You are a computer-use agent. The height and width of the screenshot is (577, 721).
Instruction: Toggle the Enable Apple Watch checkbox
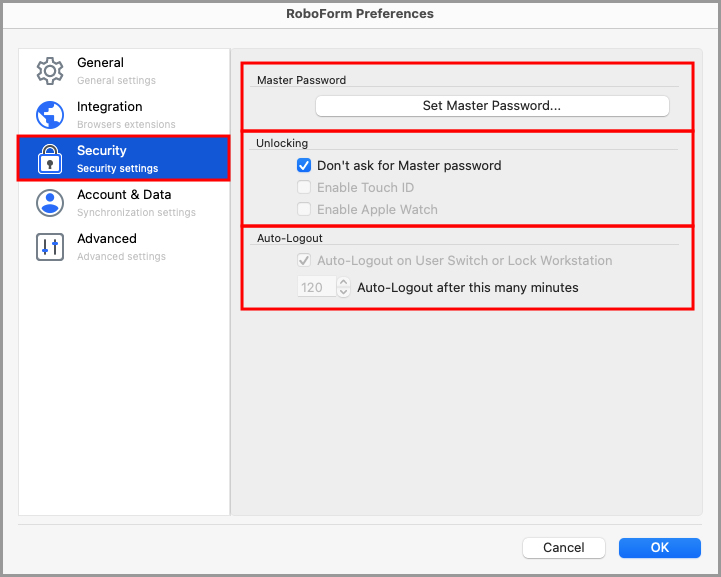tap(304, 209)
